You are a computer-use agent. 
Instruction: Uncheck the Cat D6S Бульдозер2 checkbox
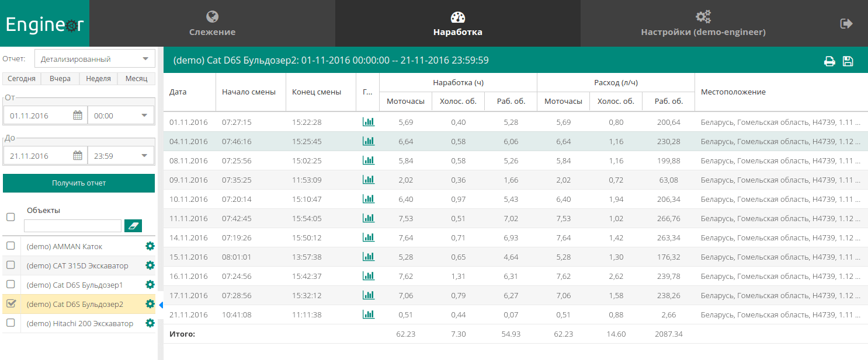point(11,303)
